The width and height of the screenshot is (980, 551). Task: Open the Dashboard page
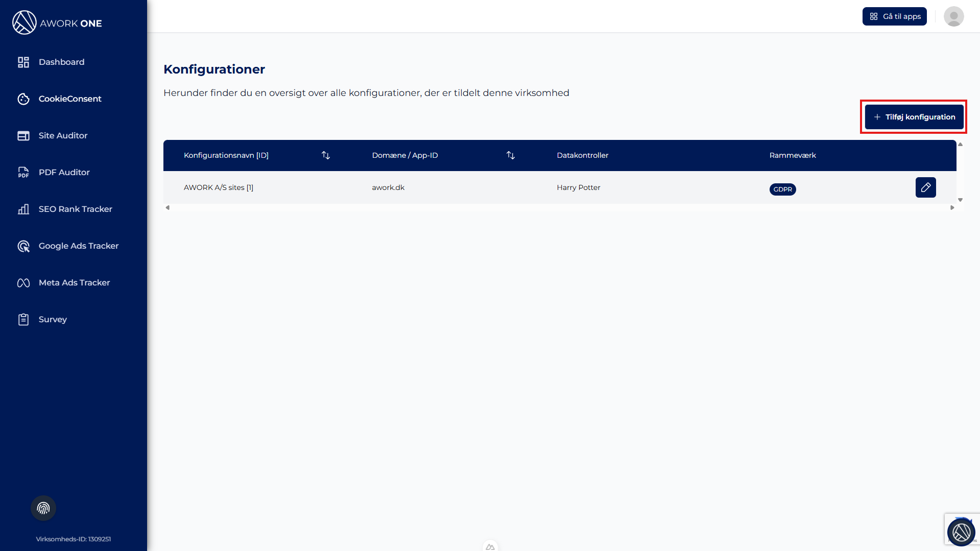tap(61, 62)
